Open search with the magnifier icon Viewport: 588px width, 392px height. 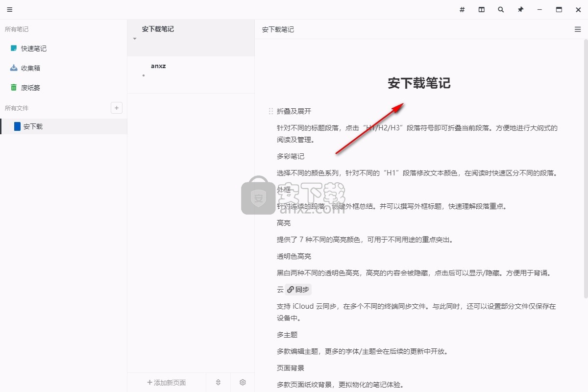pos(501,10)
